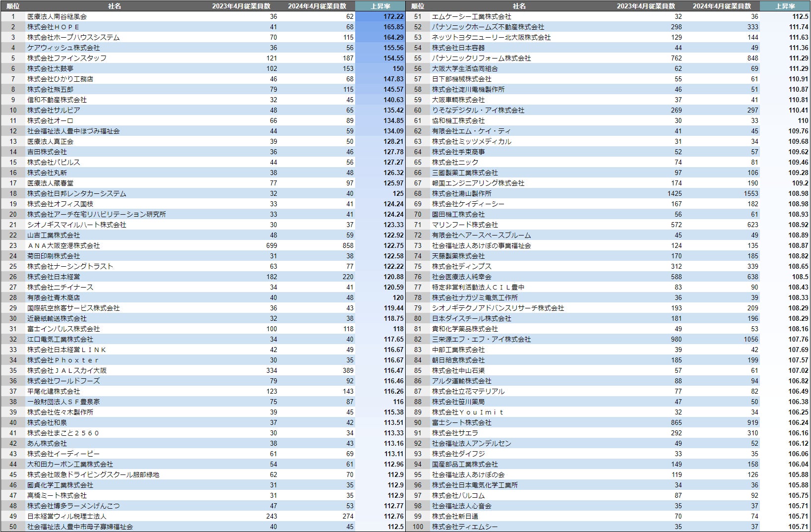Click 株式会社阪急ドライビングスクール服部緑地
811x532 pixels.
93,474
